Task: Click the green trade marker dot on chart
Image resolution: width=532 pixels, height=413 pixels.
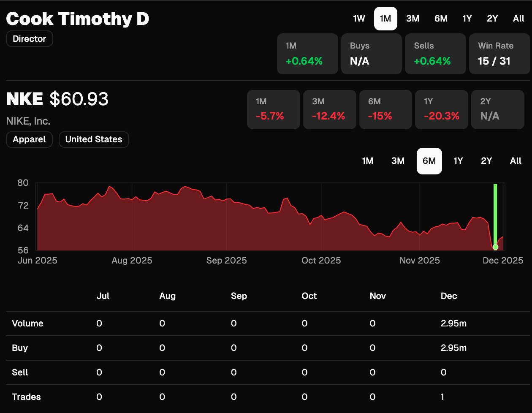Action: coord(495,247)
